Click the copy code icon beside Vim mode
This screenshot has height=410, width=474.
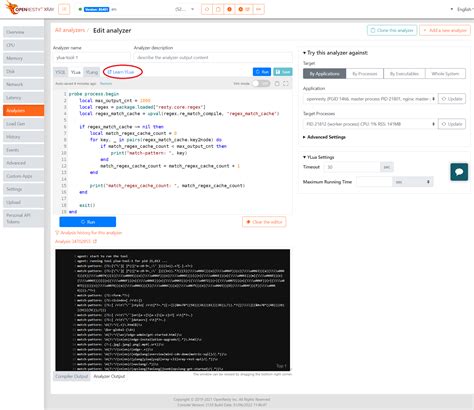coord(277,84)
